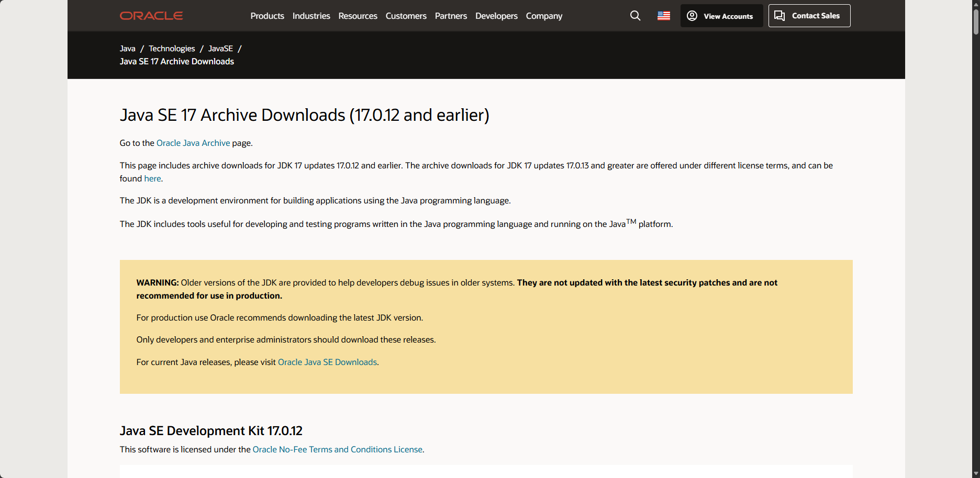Click 'Only developers and enterprise administrators' sentence

[286, 339]
